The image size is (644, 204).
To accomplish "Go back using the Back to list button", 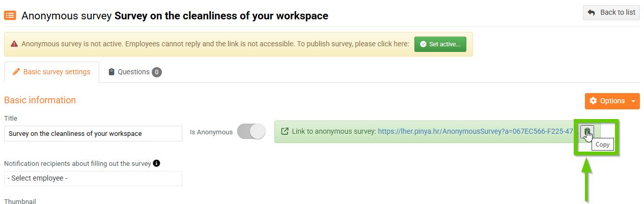I will click(x=611, y=13).
